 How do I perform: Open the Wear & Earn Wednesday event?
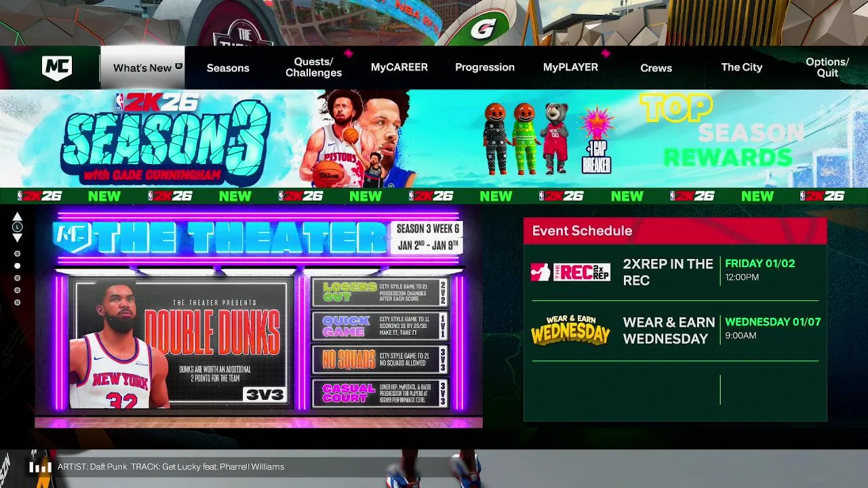tap(675, 331)
